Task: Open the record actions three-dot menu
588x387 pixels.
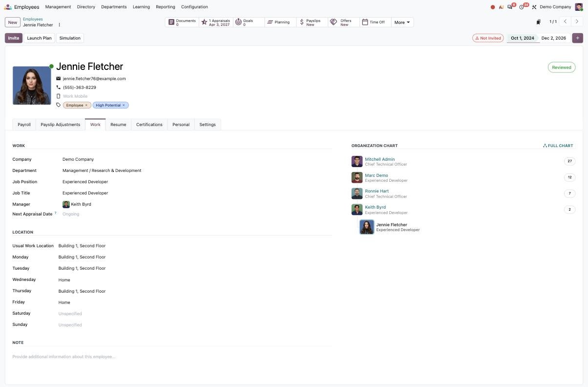Action: (x=60, y=25)
